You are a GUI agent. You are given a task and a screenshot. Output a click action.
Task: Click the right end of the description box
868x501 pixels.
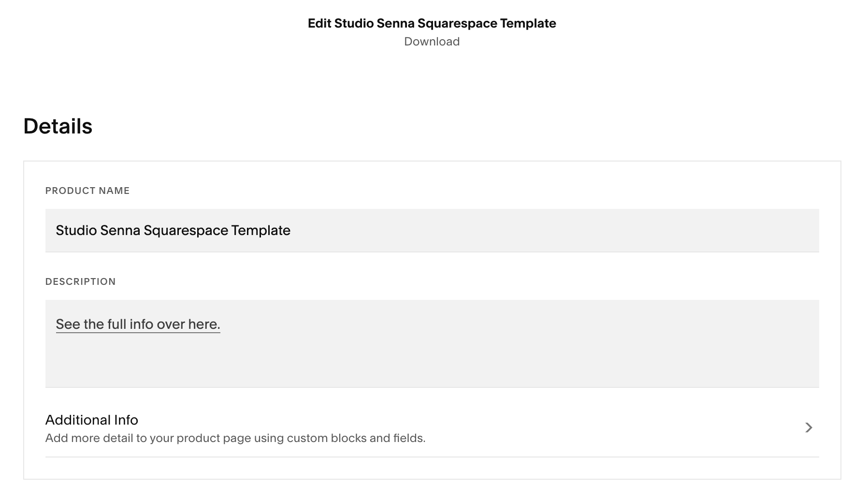pyautogui.click(x=802, y=344)
